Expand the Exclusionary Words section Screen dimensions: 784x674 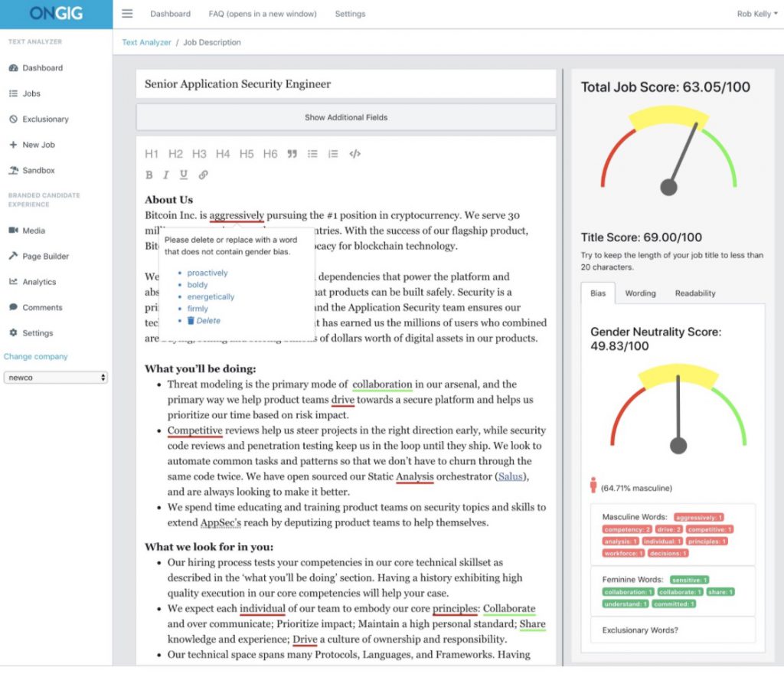[672, 630]
